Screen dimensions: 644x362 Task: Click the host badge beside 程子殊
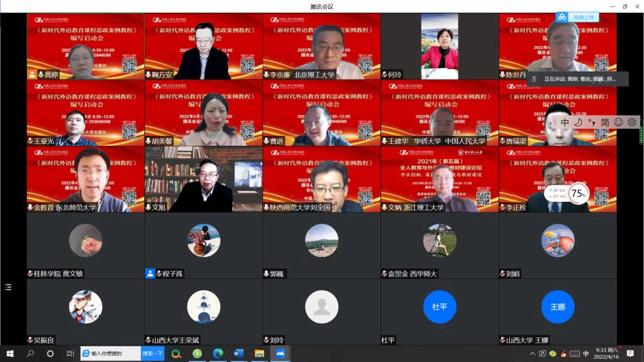point(150,273)
